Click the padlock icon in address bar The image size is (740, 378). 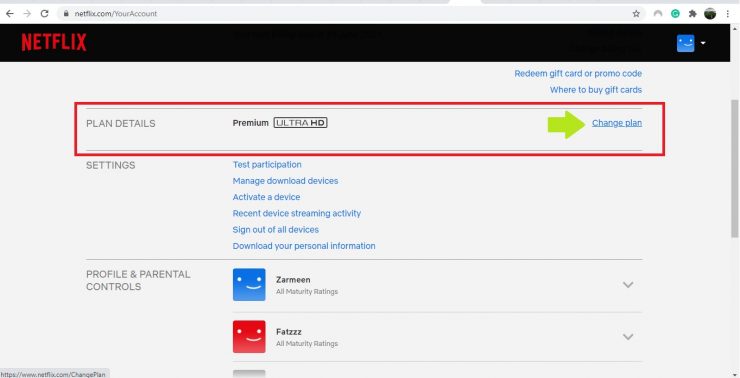pos(66,14)
